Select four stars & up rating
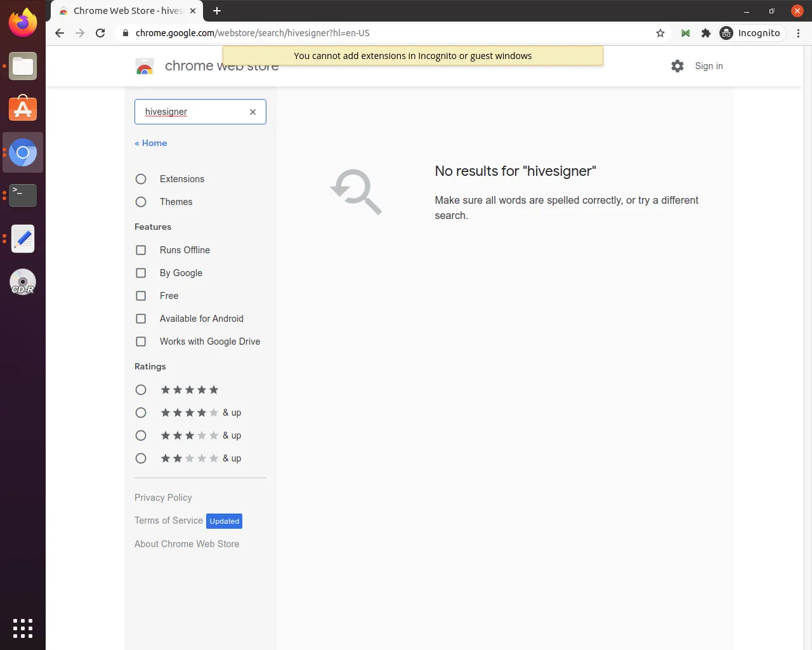Viewport: 812px width, 650px height. [x=141, y=413]
